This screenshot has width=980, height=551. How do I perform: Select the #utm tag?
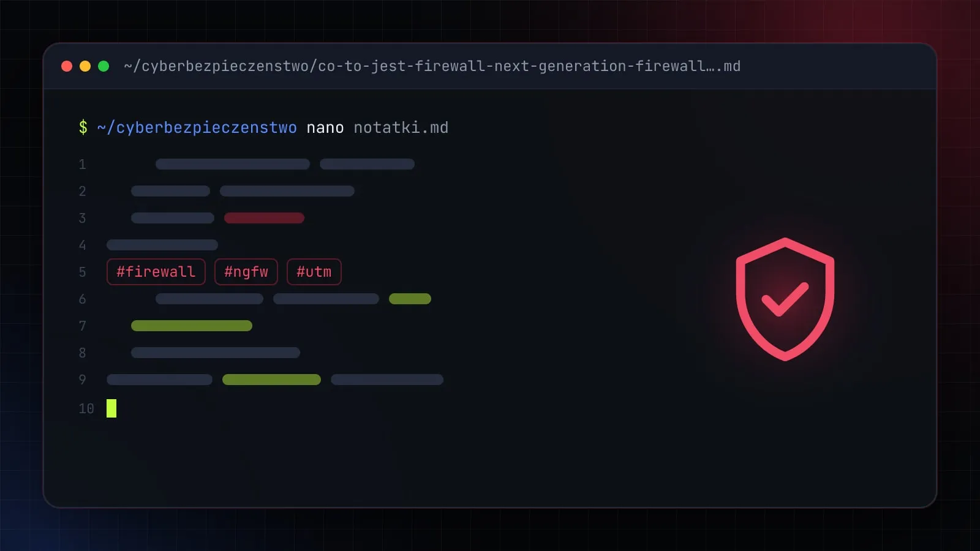314,272
